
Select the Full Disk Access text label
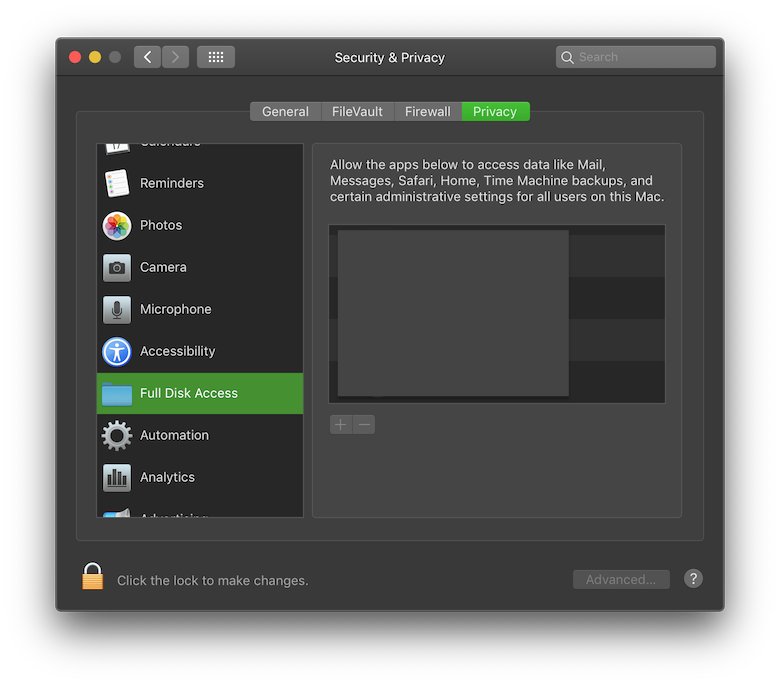(189, 393)
